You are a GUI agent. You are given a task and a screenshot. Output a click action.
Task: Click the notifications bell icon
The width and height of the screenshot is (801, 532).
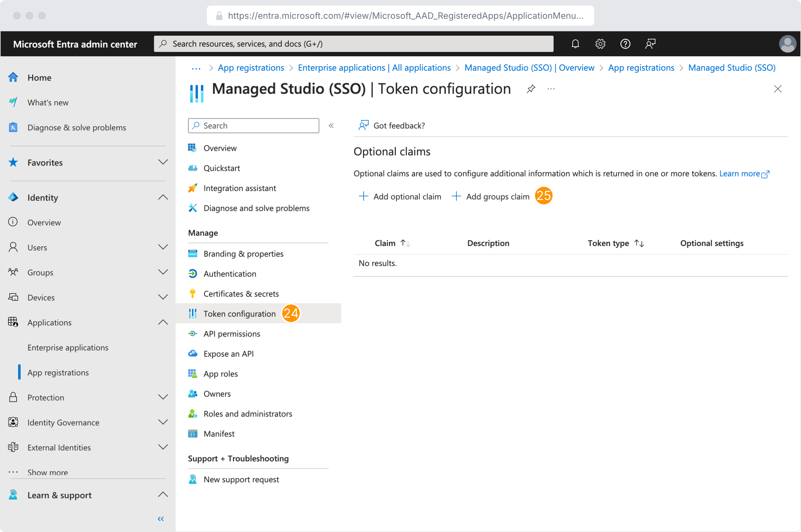tap(575, 44)
